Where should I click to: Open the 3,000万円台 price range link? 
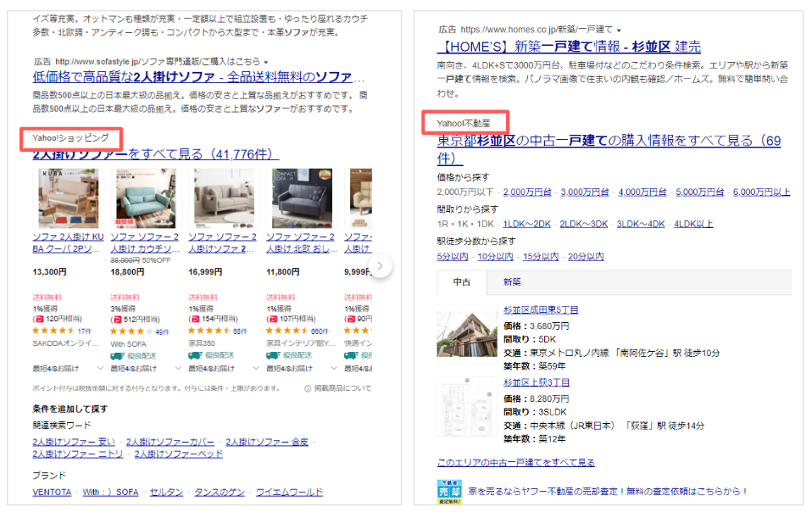click(x=585, y=192)
